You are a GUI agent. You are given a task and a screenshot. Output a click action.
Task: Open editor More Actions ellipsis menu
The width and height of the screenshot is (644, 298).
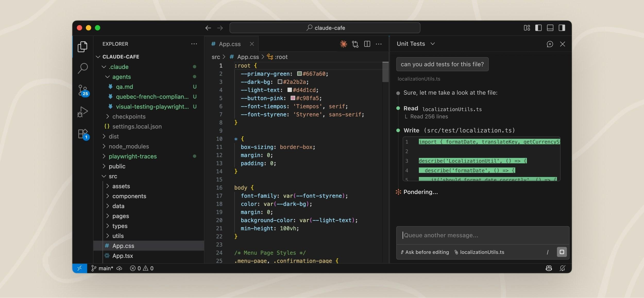coord(379,44)
